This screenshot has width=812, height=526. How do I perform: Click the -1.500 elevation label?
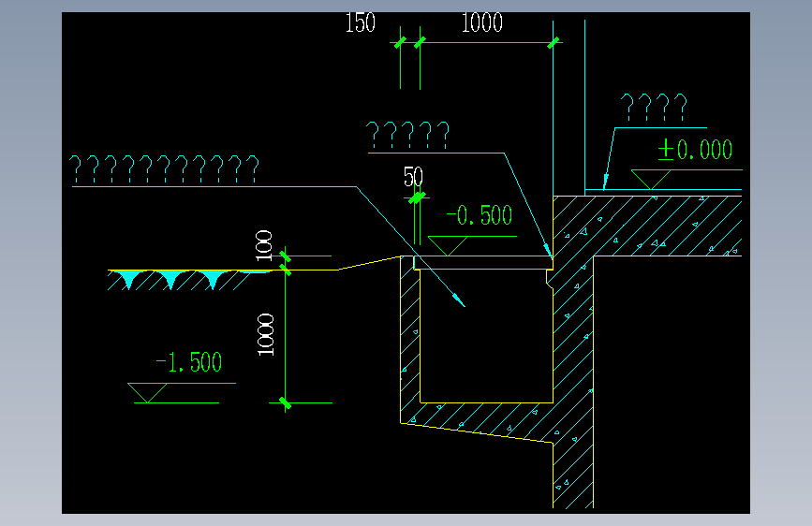pyautogui.click(x=189, y=362)
